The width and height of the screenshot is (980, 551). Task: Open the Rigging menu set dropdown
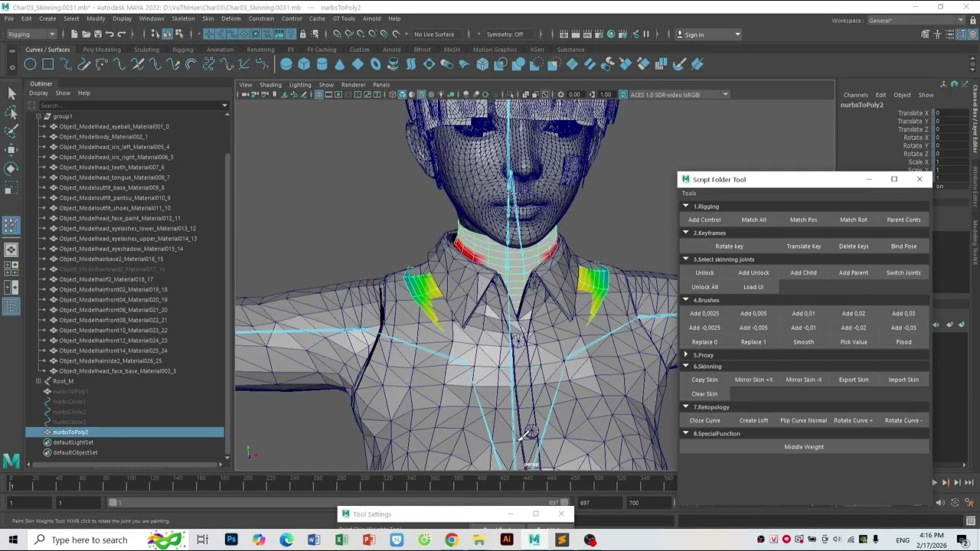click(31, 34)
